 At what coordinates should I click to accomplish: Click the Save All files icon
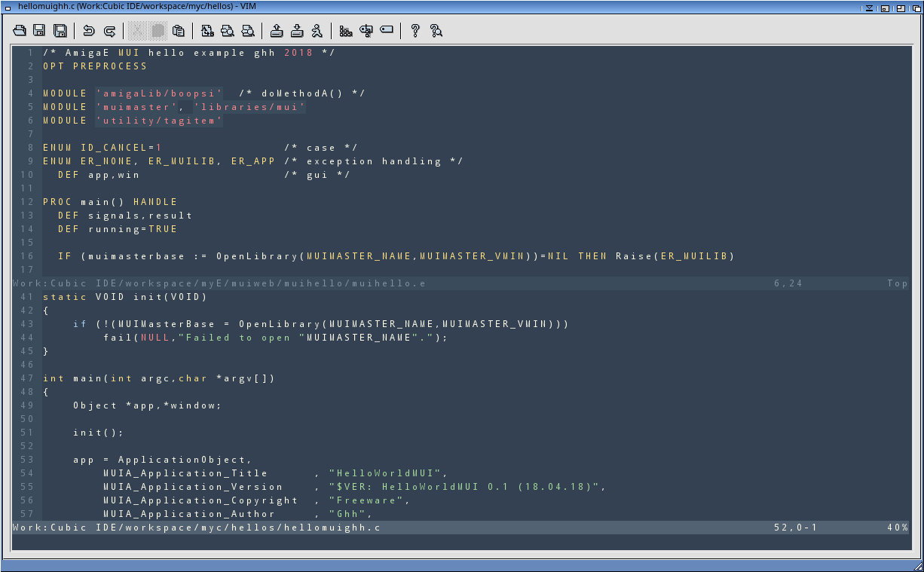[60, 31]
